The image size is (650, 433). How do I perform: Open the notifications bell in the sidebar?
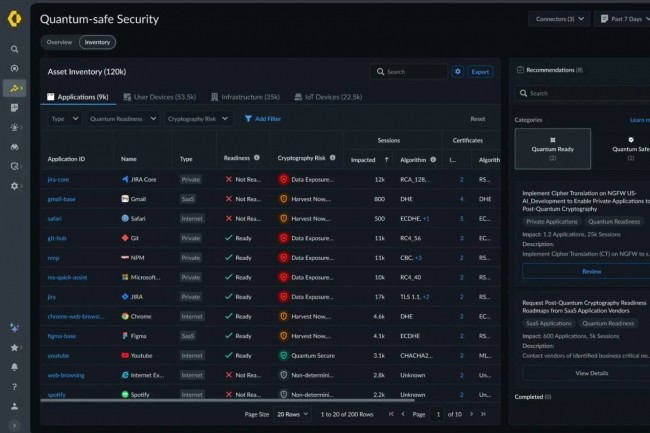pyautogui.click(x=14, y=366)
